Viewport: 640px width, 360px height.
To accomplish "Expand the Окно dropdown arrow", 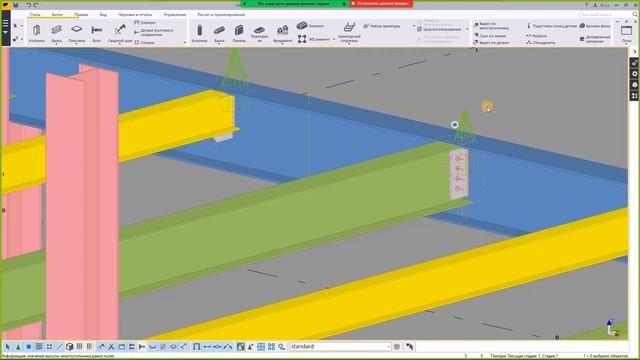I will pyautogui.click(x=626, y=44).
